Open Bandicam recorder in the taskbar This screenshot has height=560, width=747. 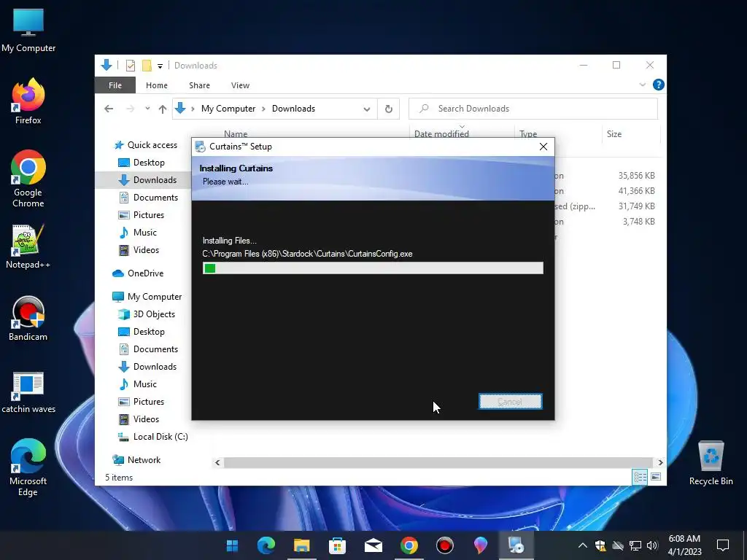point(444,545)
